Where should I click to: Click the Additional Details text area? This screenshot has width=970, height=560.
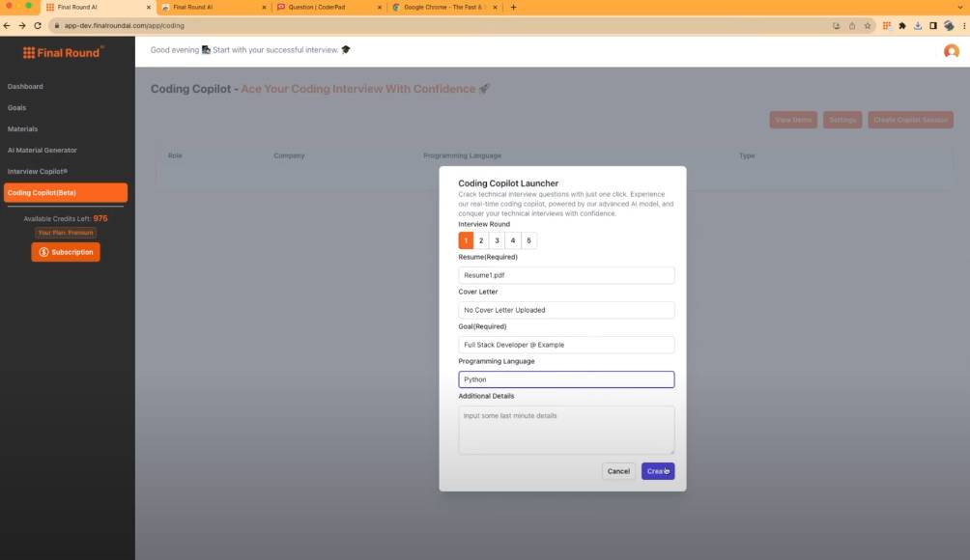[566, 430]
